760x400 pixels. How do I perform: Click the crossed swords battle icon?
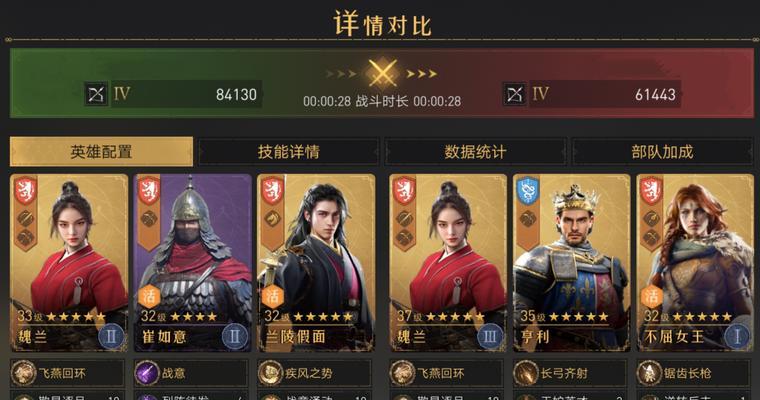pyautogui.click(x=382, y=73)
